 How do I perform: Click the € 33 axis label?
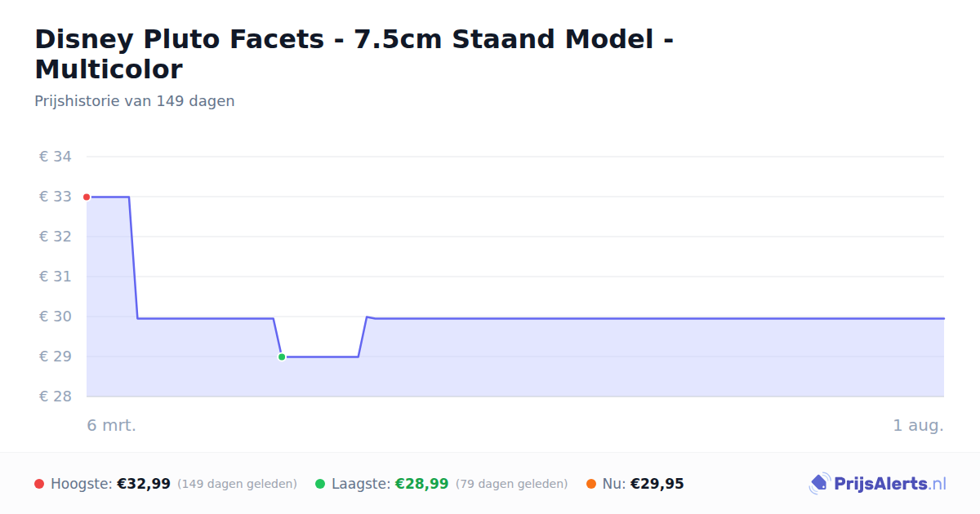[56, 197]
